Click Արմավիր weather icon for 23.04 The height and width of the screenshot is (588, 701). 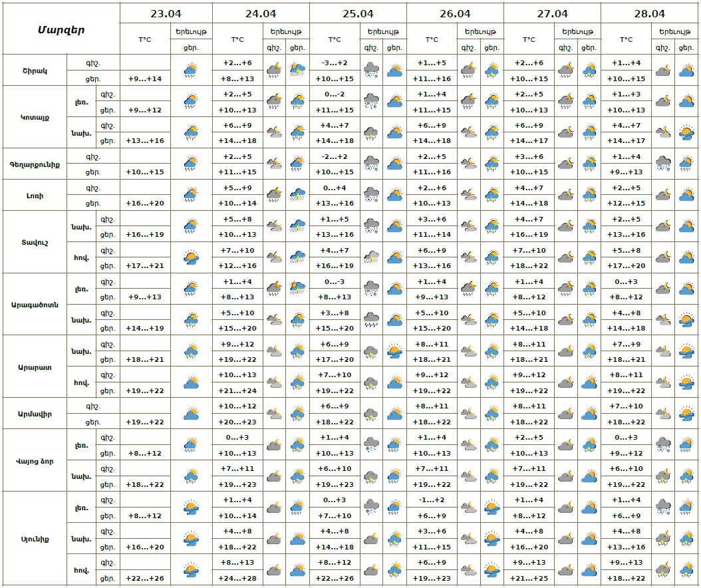tap(191, 414)
